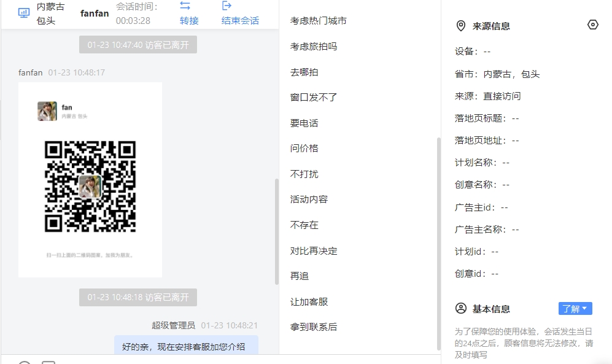The width and height of the screenshot is (612, 364).
Task: Choose the 活动内容 quick reply
Action: click(309, 199)
